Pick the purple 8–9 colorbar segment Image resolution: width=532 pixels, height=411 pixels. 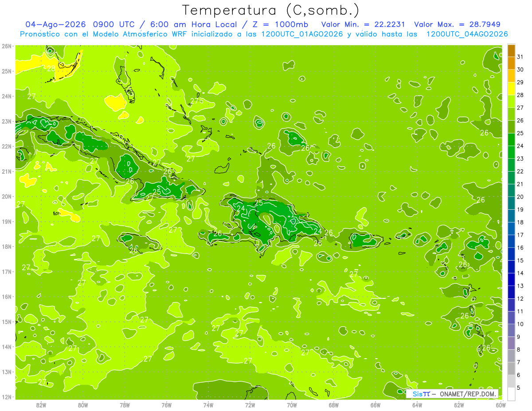pyautogui.click(x=511, y=343)
